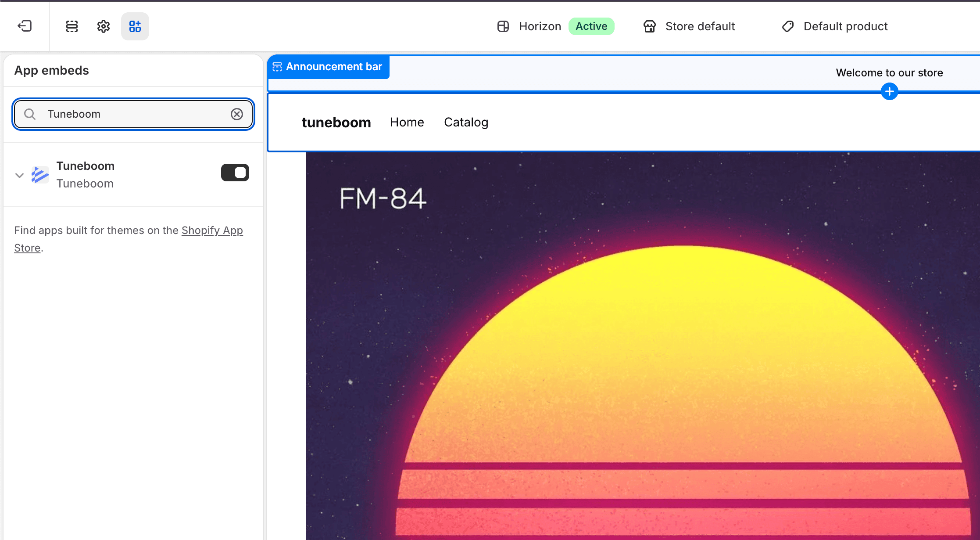This screenshot has width=980, height=540.
Task: Click the exit editor icon
Action: coord(25,26)
